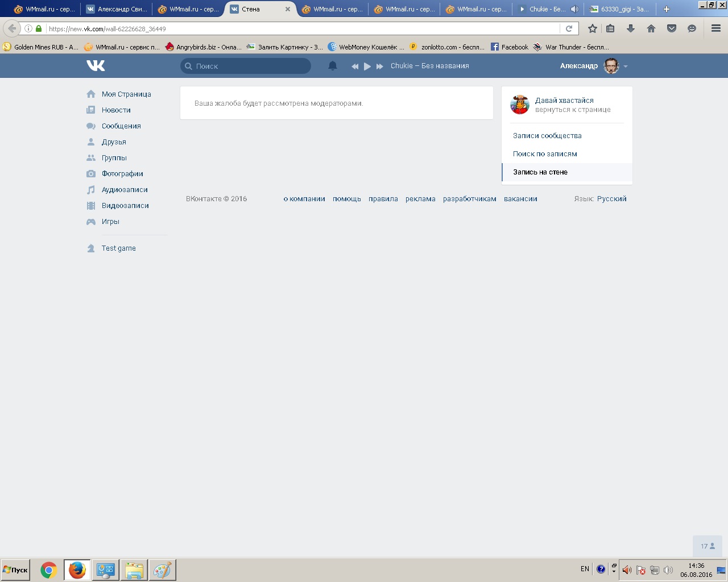Show site info padlock icon
Screen dimensions: 728x582
click(39, 28)
